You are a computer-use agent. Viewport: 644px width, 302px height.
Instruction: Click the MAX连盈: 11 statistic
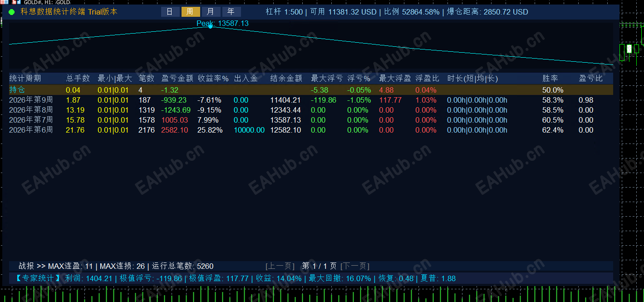(70, 266)
